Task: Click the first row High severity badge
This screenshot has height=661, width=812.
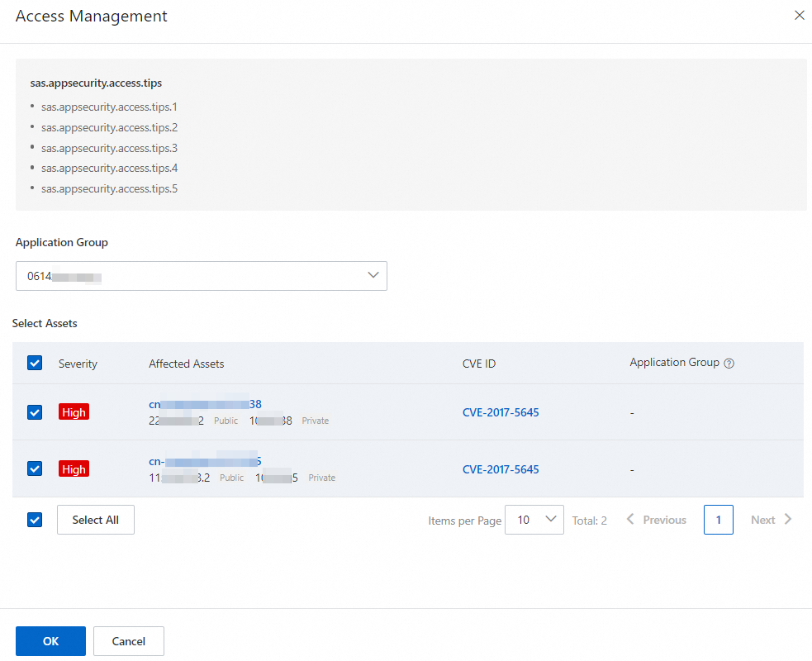Action: (74, 412)
